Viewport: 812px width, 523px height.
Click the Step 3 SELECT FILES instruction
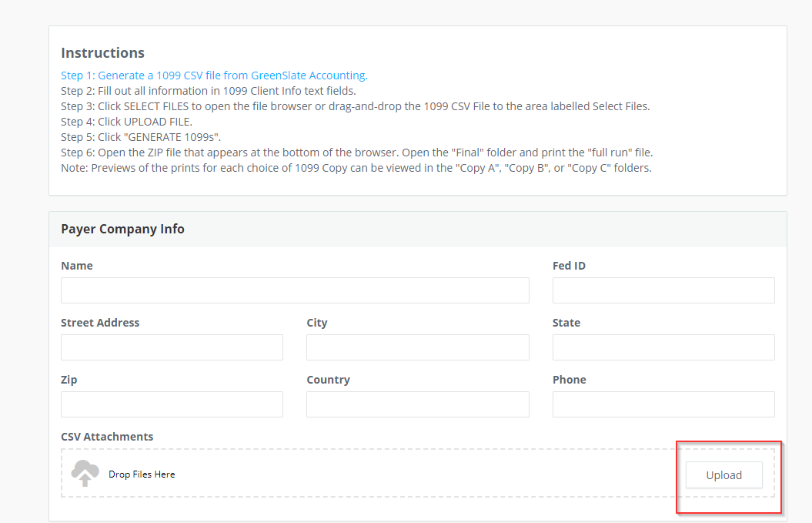[x=356, y=106]
